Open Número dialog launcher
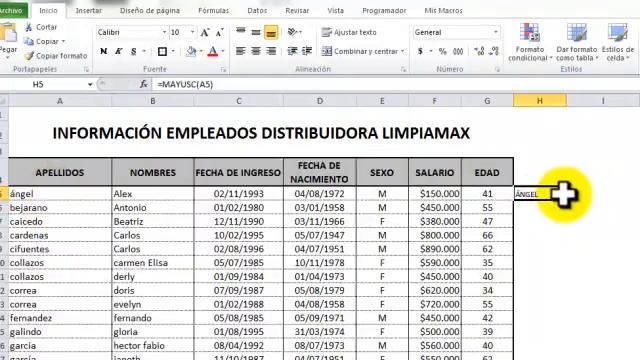Image resolution: width=640 pixels, height=360 pixels. point(497,70)
